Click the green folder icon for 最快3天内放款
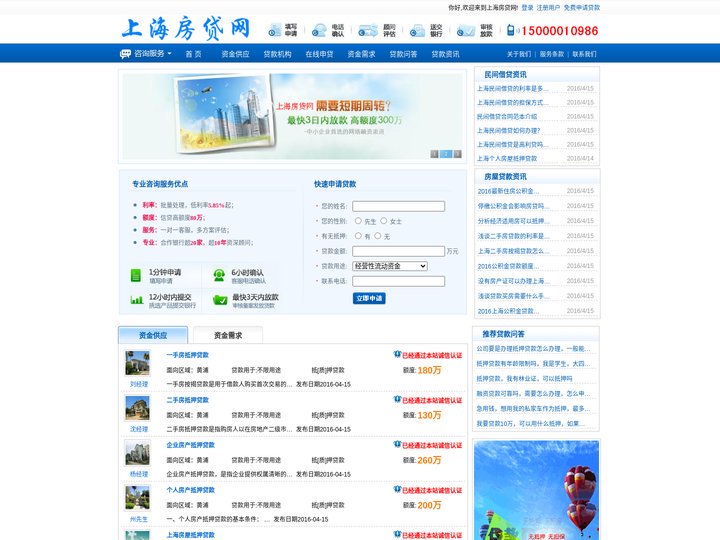This screenshot has height=540, width=720. pos(220,300)
